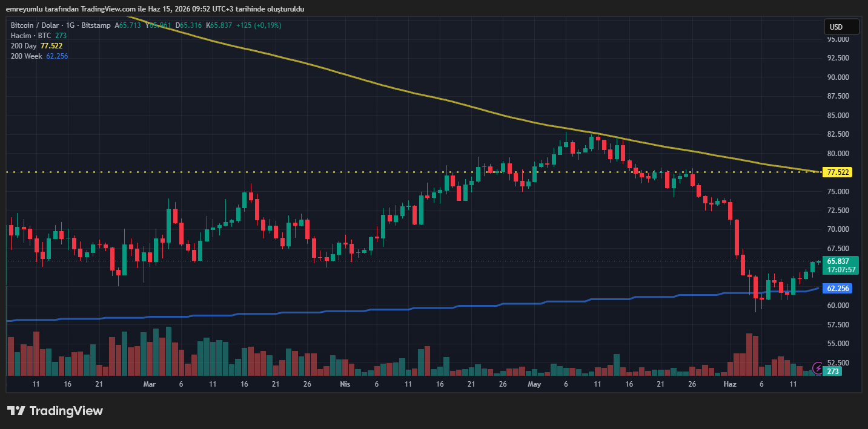Image resolution: width=868 pixels, height=429 pixels.
Task: Click the 57.500 price axis label
Action: pos(838,325)
